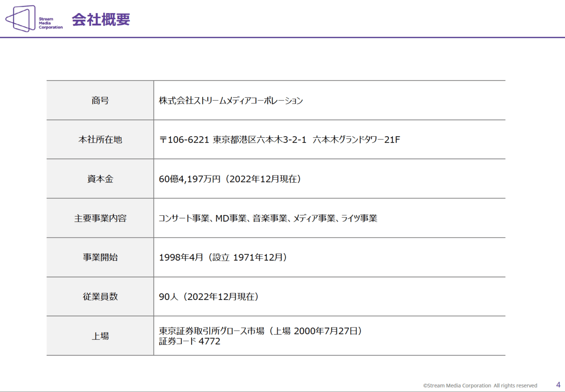The height and width of the screenshot is (392, 565).
Task: Click the 本社所在地 row label
Action: click(x=100, y=139)
